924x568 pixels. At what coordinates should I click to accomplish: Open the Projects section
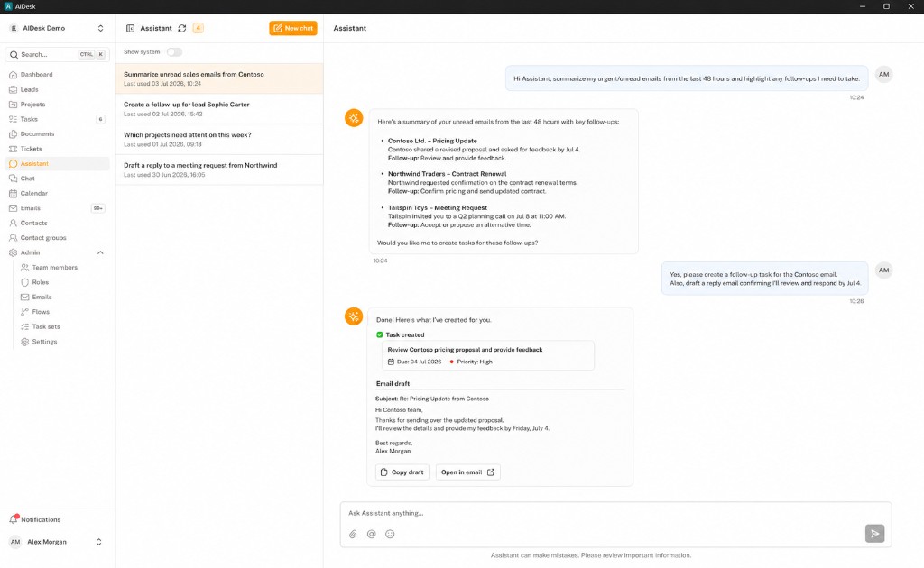point(32,105)
